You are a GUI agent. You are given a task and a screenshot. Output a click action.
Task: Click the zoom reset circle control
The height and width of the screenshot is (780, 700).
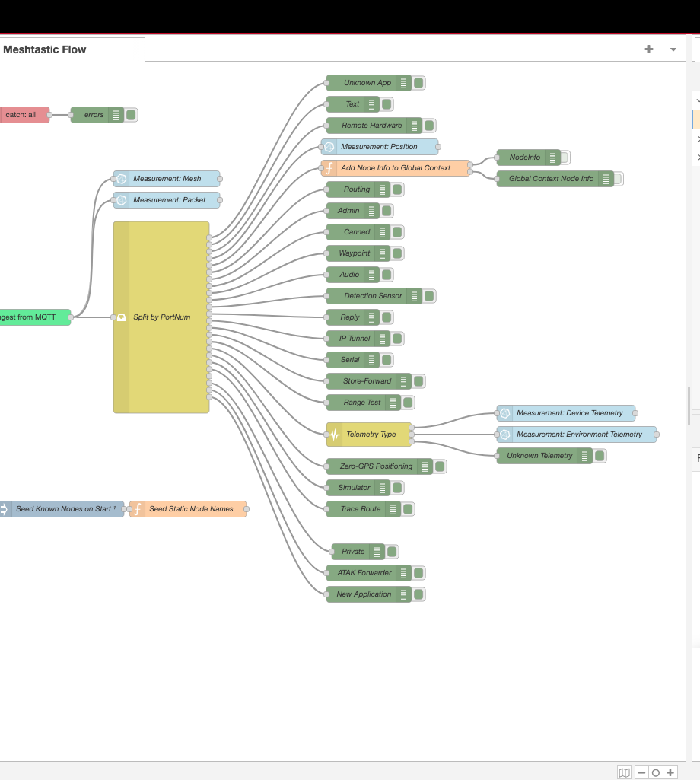[655, 772]
